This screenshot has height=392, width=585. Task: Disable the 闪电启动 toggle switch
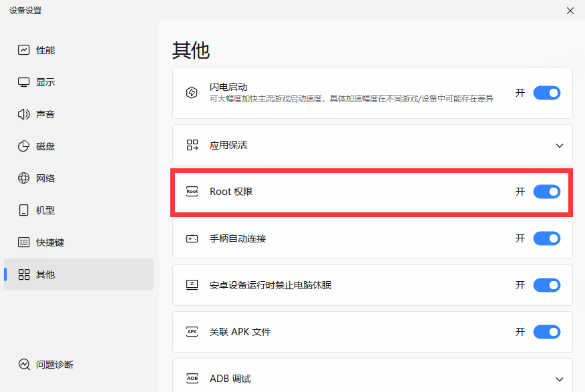click(546, 93)
